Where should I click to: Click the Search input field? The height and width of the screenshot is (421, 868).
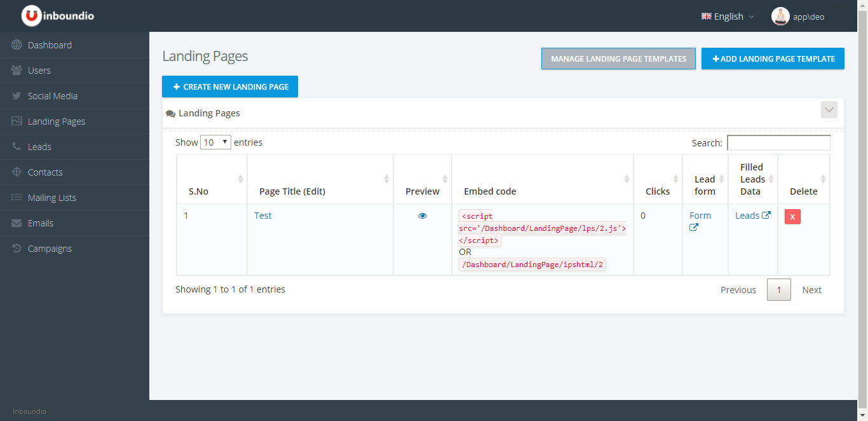click(x=778, y=142)
